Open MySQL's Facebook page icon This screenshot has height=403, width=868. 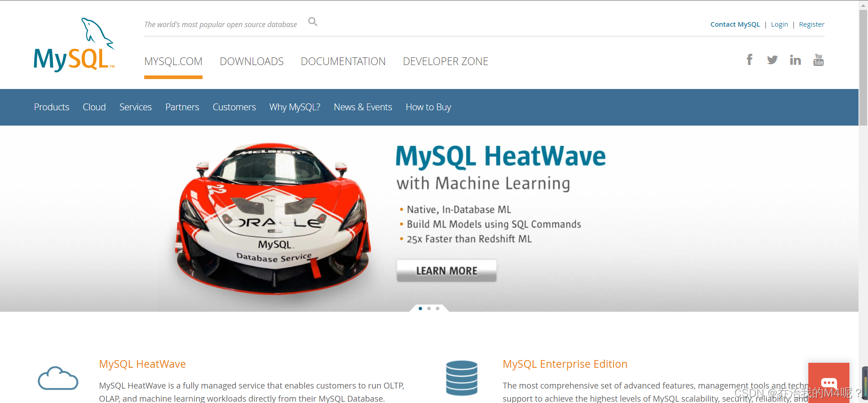tap(750, 60)
